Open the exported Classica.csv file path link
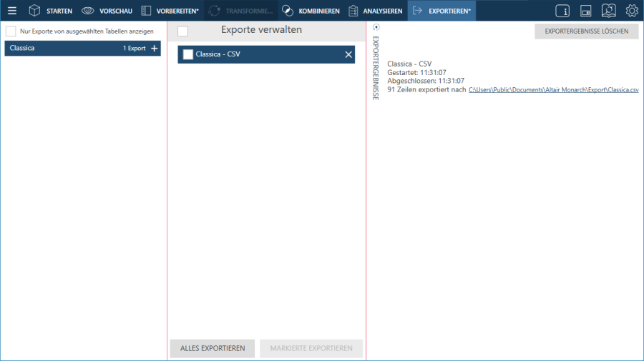 [x=553, y=90]
